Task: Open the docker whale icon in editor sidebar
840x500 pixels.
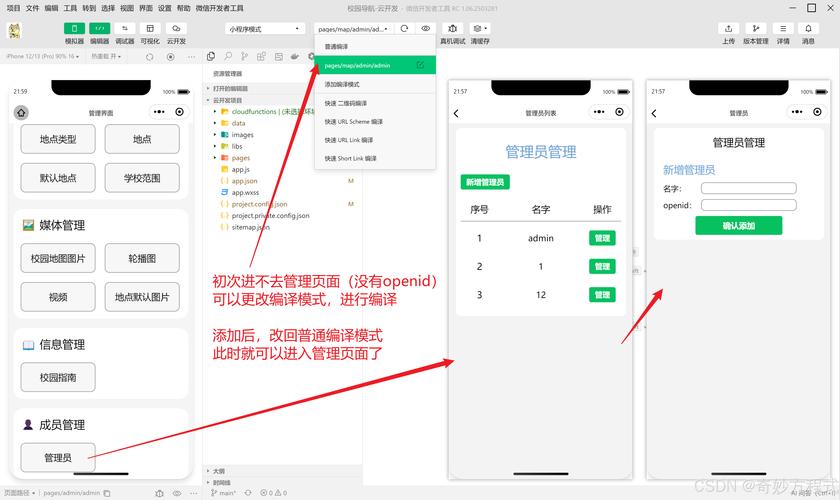Action: click(x=295, y=56)
